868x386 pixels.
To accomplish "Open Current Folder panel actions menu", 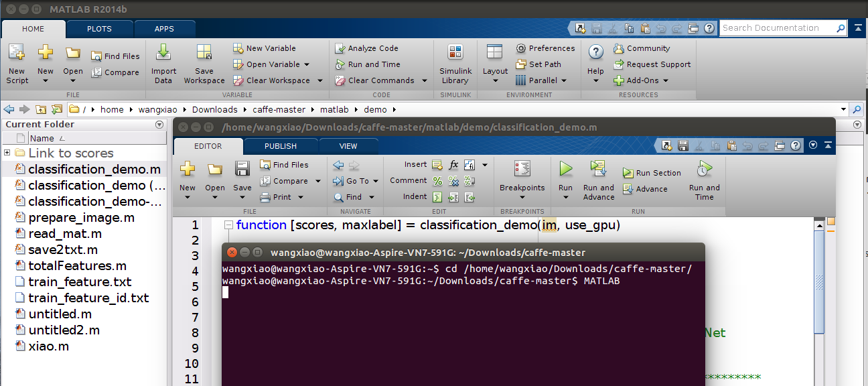I will [x=159, y=125].
